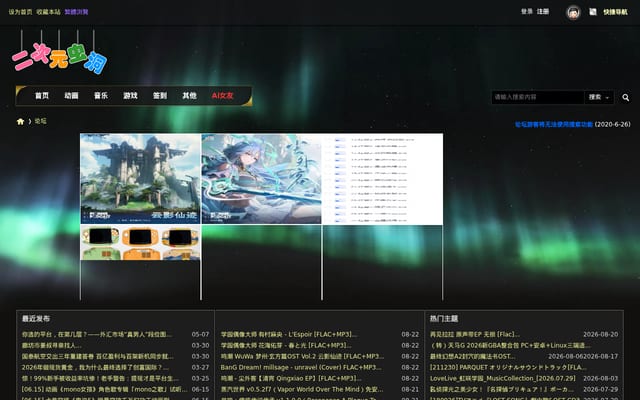Click the magnifier search icon
The image size is (640, 400).
pos(625,98)
